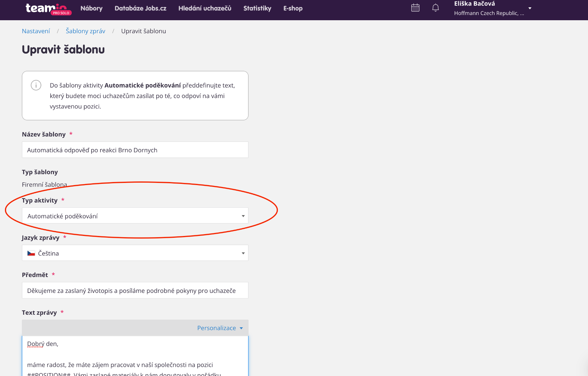Select the Statistiky menu item
The image size is (588, 376).
point(257,8)
